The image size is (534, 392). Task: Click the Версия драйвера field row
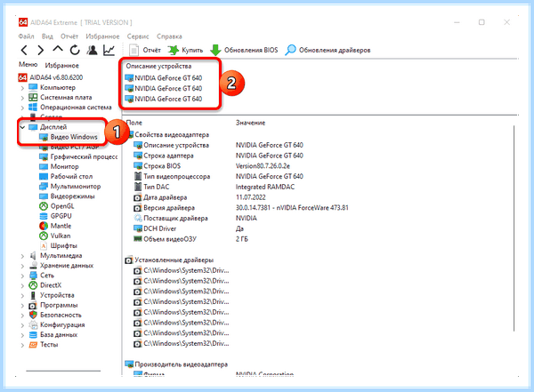pos(241,208)
